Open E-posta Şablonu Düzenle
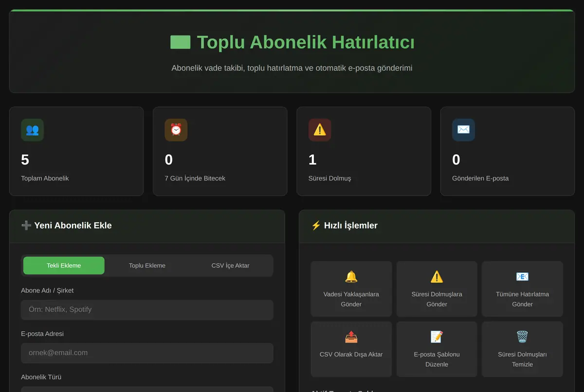 (437, 349)
